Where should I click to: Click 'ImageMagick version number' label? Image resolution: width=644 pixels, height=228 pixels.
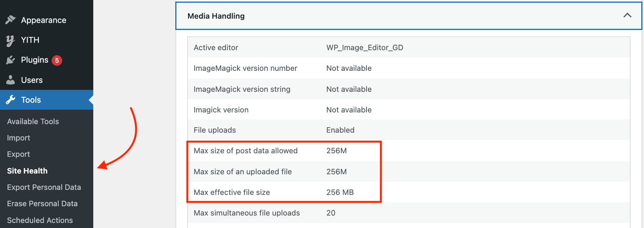point(246,68)
